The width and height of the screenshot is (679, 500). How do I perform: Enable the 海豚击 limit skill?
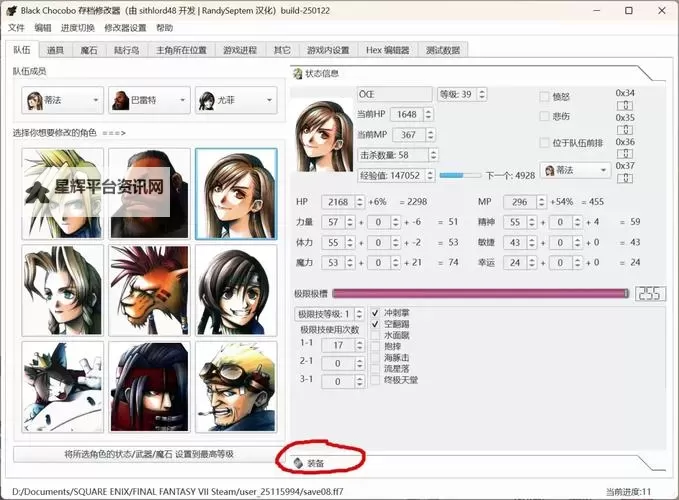[x=375, y=358]
